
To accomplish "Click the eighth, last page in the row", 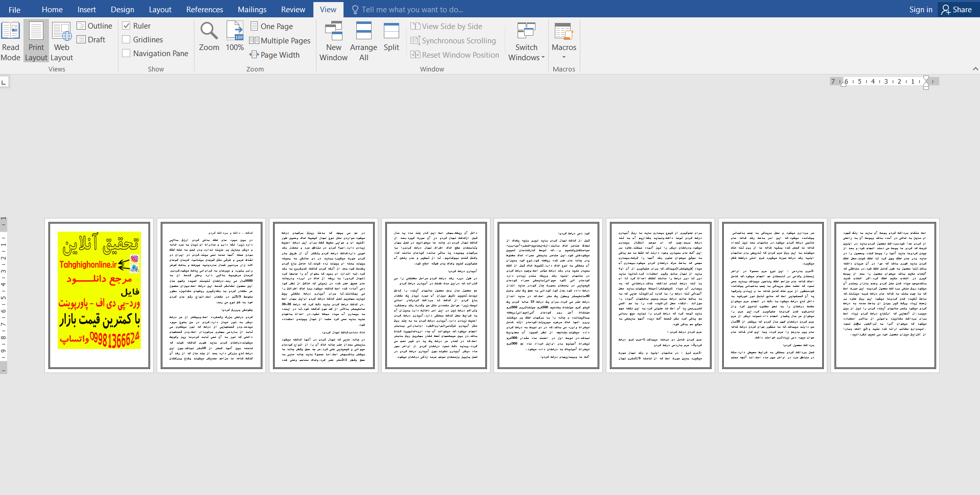I will point(885,295).
